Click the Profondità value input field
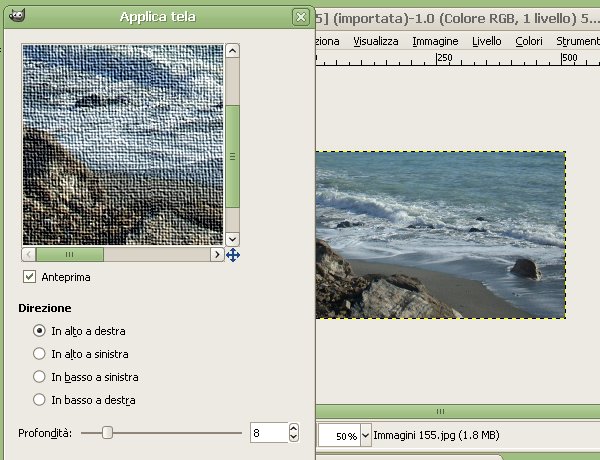Viewport: 600px width, 460px height. pos(267,433)
